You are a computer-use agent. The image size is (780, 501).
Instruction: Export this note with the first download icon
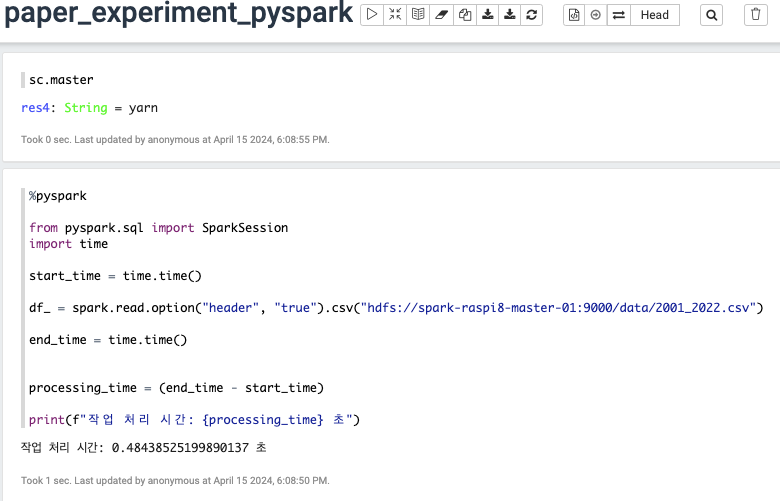(x=488, y=14)
